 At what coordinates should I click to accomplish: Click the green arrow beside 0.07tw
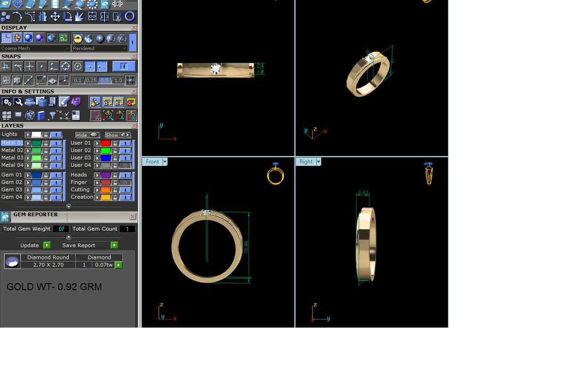pyautogui.click(x=119, y=265)
